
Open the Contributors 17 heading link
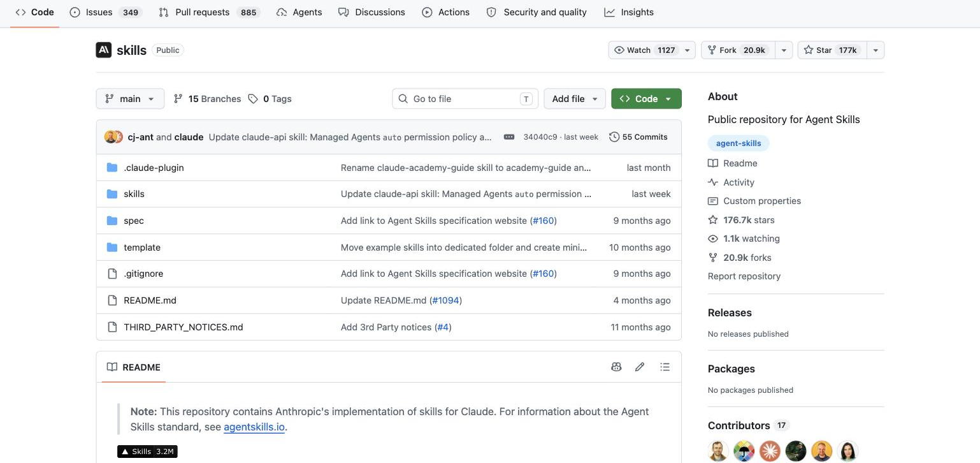[749, 425]
